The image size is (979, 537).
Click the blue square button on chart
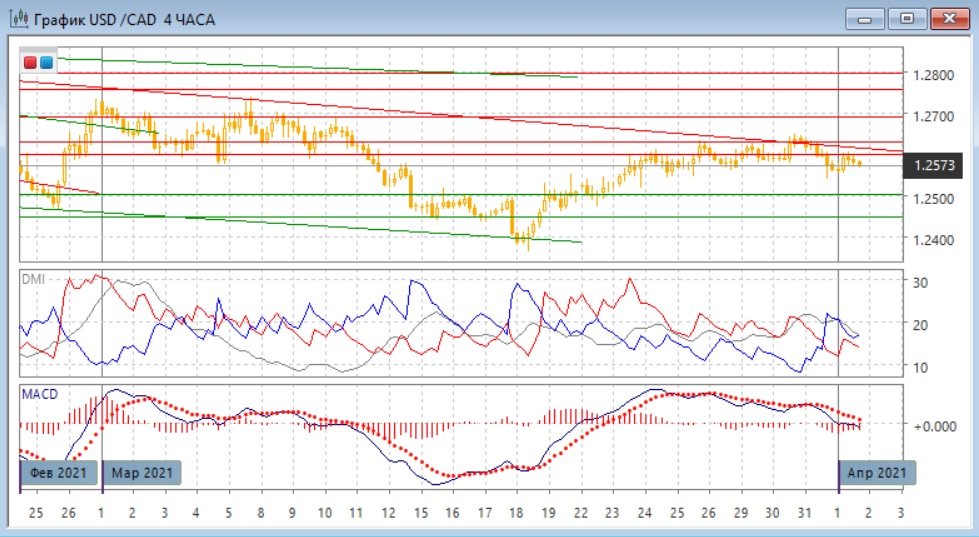pyautogui.click(x=46, y=62)
